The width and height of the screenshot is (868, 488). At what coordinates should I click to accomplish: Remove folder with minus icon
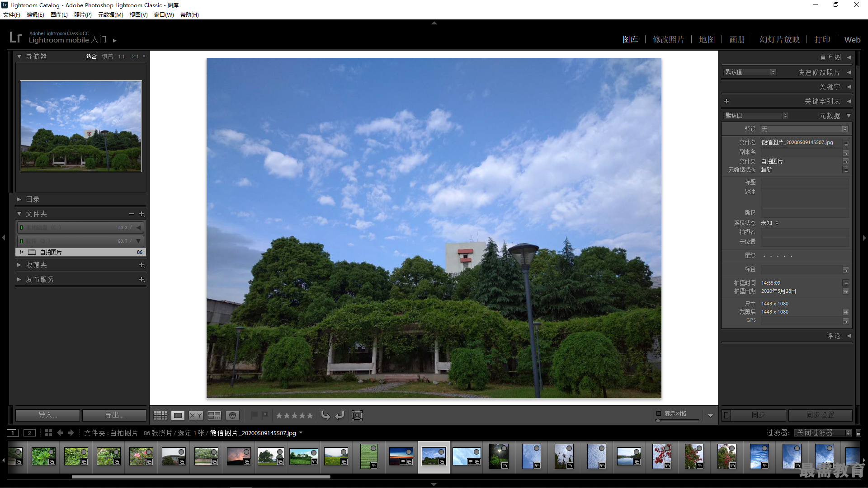[x=132, y=214]
